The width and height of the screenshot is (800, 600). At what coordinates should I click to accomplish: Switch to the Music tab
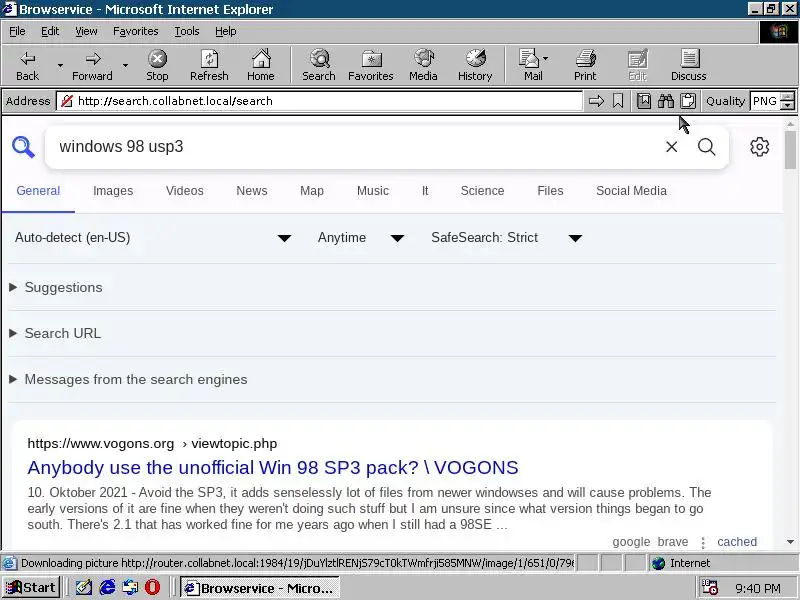click(373, 191)
